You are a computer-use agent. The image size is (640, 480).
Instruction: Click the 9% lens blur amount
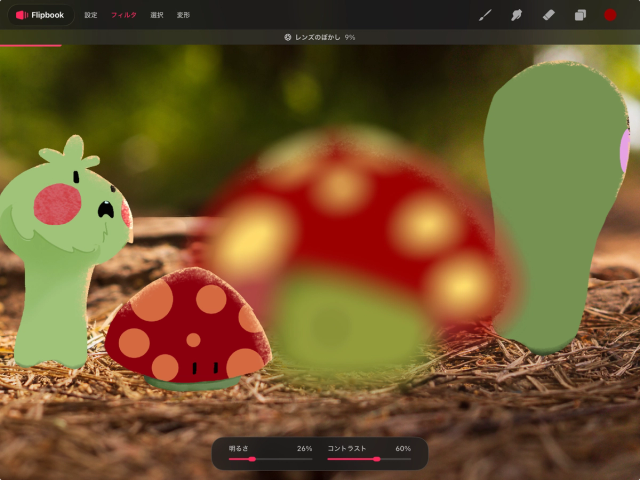tap(350, 37)
